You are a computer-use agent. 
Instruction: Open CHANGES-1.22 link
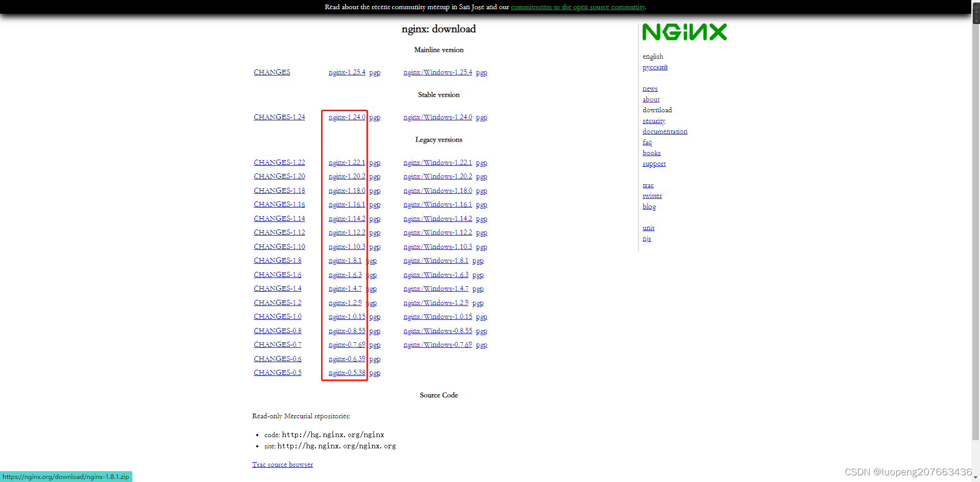click(279, 163)
